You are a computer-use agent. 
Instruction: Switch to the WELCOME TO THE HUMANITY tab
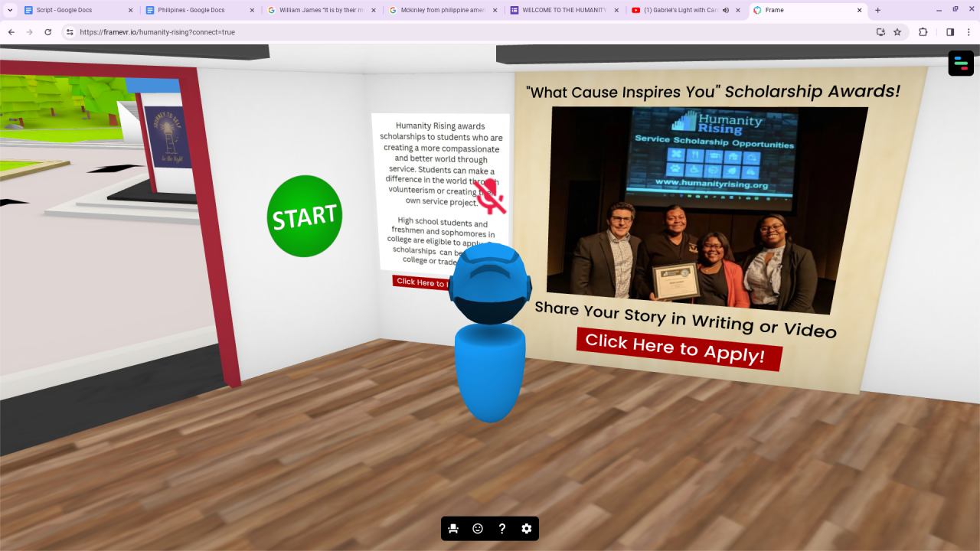coord(564,10)
